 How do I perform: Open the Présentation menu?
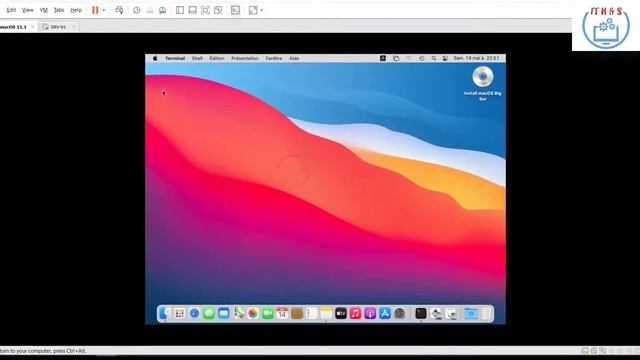point(245,58)
